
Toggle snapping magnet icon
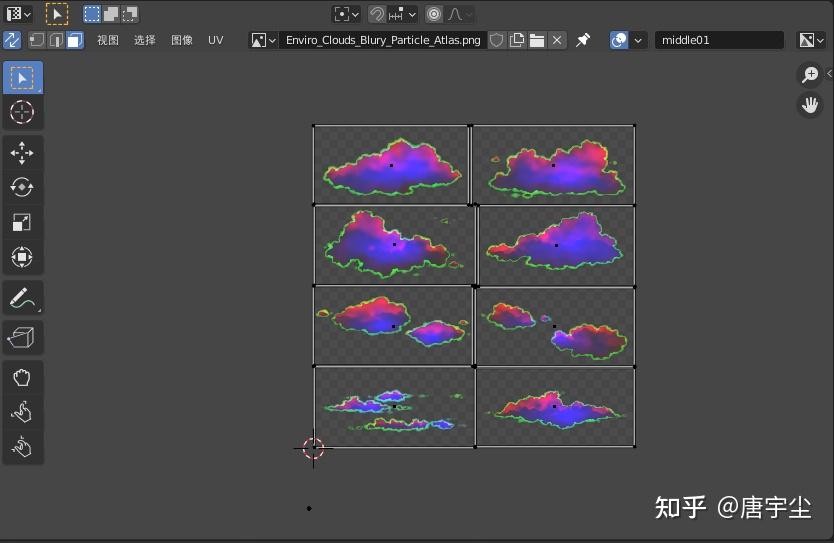pos(377,14)
